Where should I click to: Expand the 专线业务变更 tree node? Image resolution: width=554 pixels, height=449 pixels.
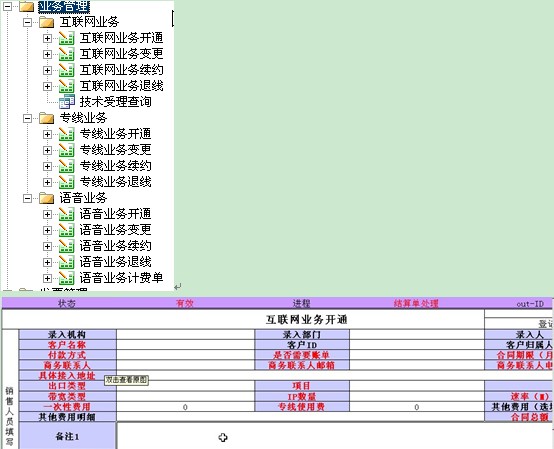pos(47,150)
